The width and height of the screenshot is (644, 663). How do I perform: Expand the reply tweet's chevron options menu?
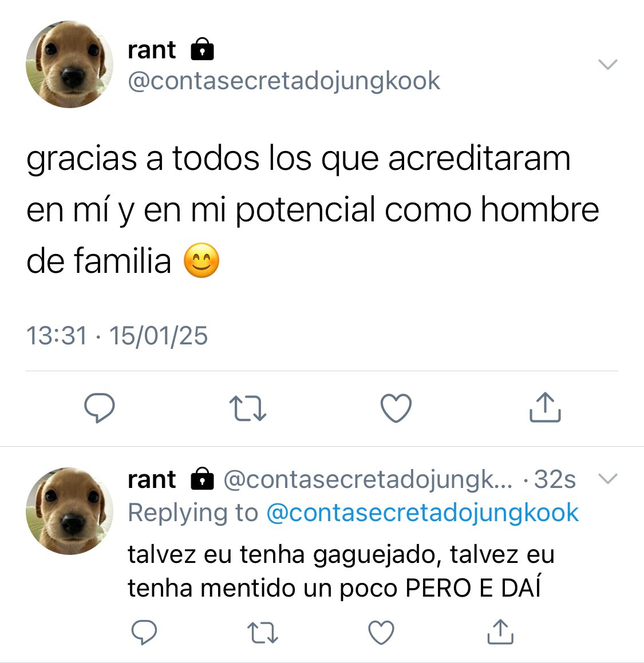608,478
